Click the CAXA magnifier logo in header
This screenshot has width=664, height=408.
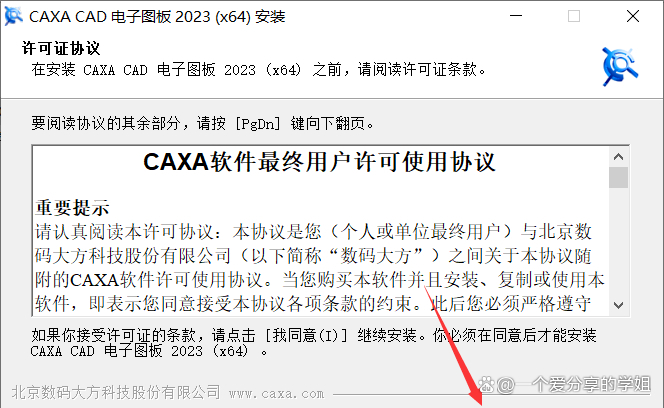point(620,67)
